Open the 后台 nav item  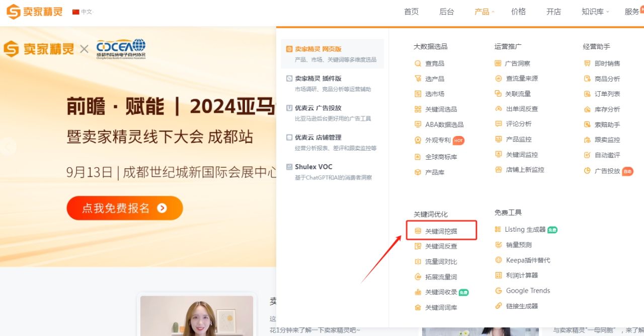(447, 12)
